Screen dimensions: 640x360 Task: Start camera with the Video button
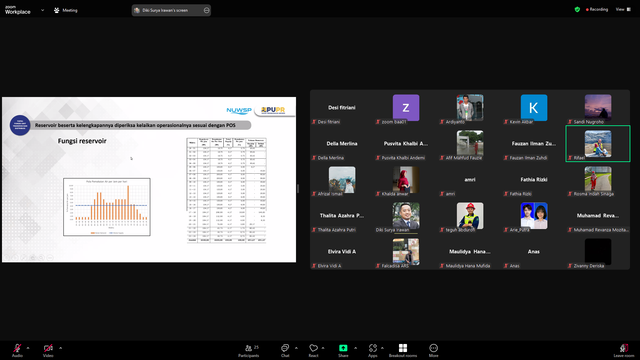(48, 350)
